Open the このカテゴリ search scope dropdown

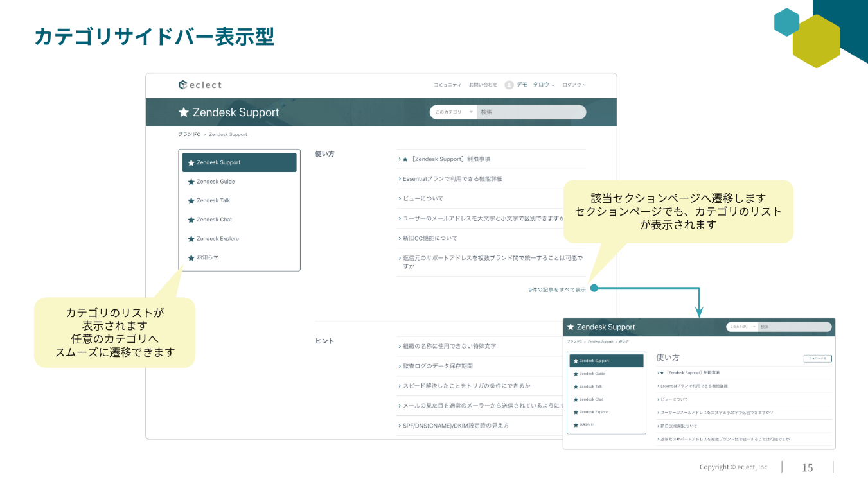coord(454,112)
